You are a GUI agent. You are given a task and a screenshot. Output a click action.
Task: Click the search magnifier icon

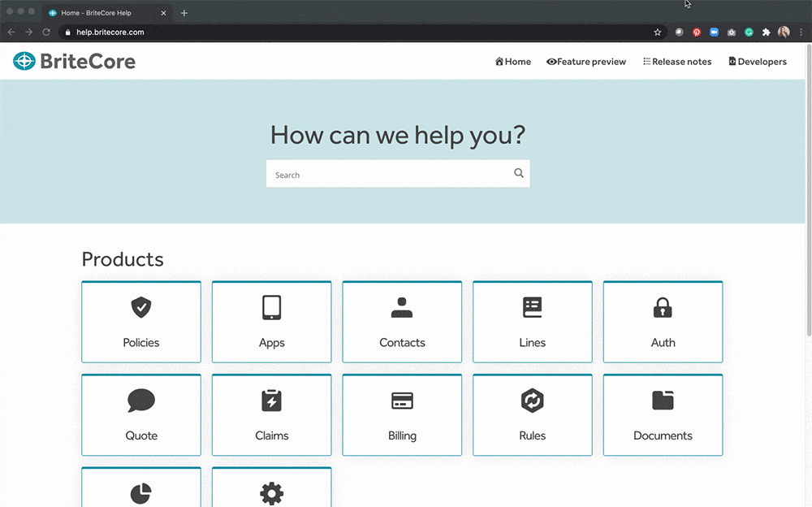click(x=518, y=173)
